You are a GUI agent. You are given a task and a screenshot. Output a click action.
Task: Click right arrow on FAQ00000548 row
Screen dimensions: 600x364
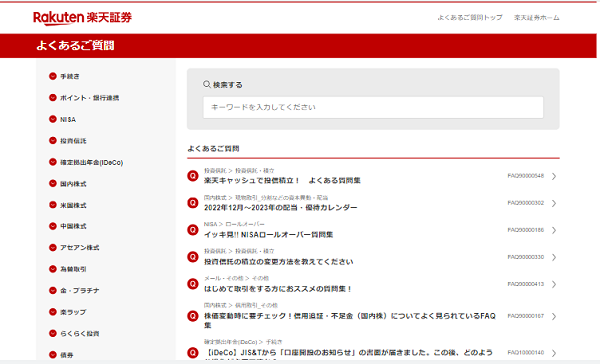pos(554,176)
